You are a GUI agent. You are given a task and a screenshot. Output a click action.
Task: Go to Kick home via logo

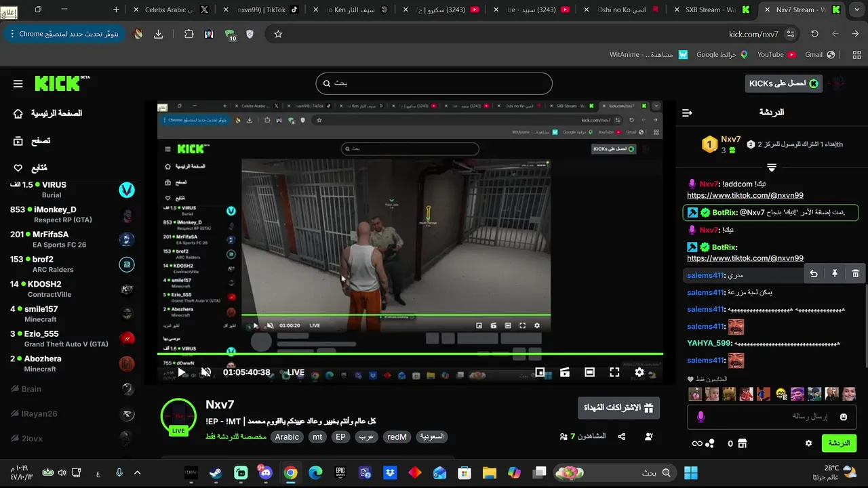[62, 83]
